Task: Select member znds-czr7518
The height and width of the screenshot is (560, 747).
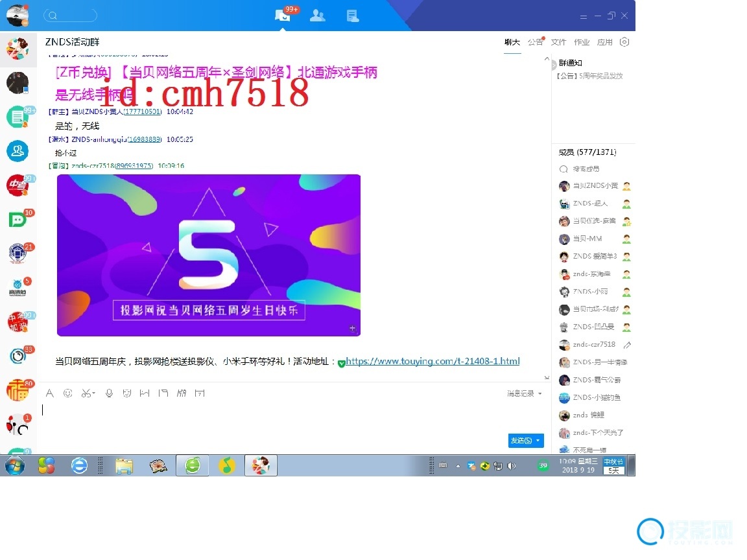Action: tap(594, 344)
